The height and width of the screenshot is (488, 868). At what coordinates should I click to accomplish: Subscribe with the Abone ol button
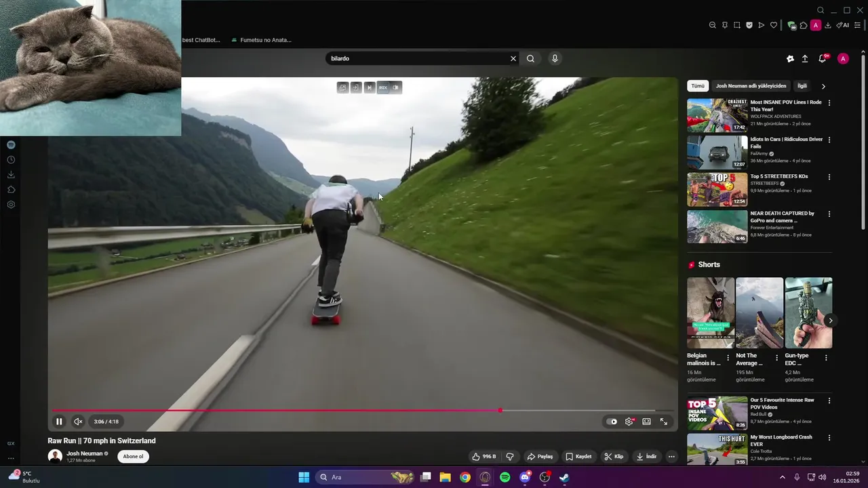133,456
